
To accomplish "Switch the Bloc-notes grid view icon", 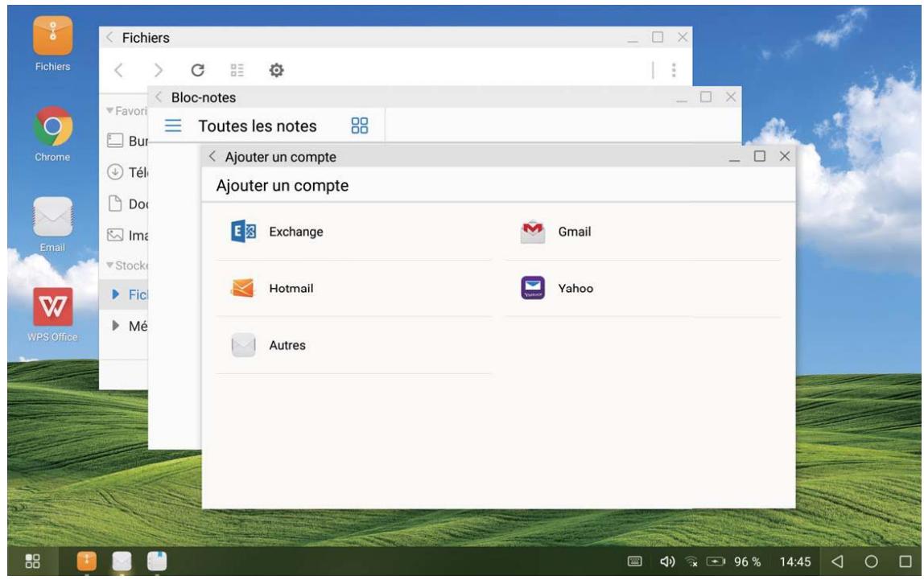I will point(359,125).
